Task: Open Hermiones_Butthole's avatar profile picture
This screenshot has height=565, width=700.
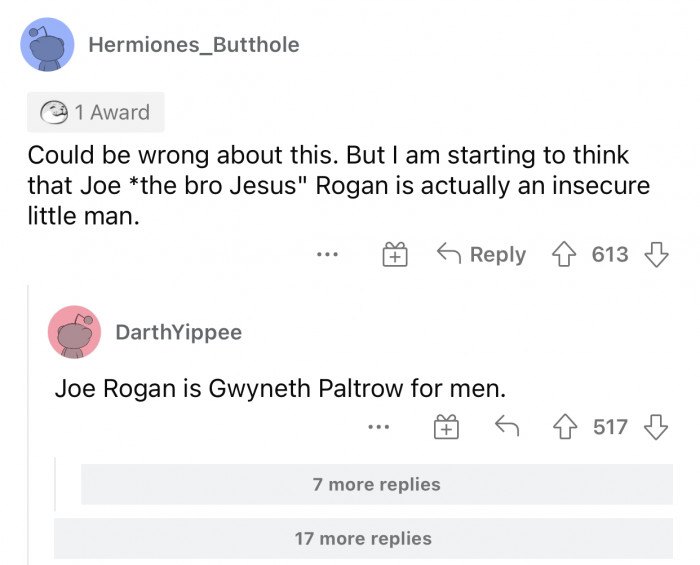Action: (x=47, y=45)
